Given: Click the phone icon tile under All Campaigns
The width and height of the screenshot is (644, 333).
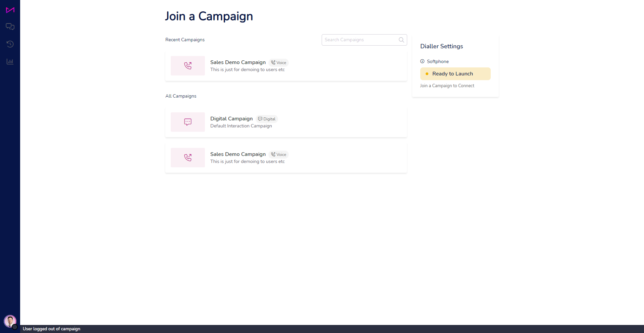Looking at the screenshot, I should tap(188, 158).
